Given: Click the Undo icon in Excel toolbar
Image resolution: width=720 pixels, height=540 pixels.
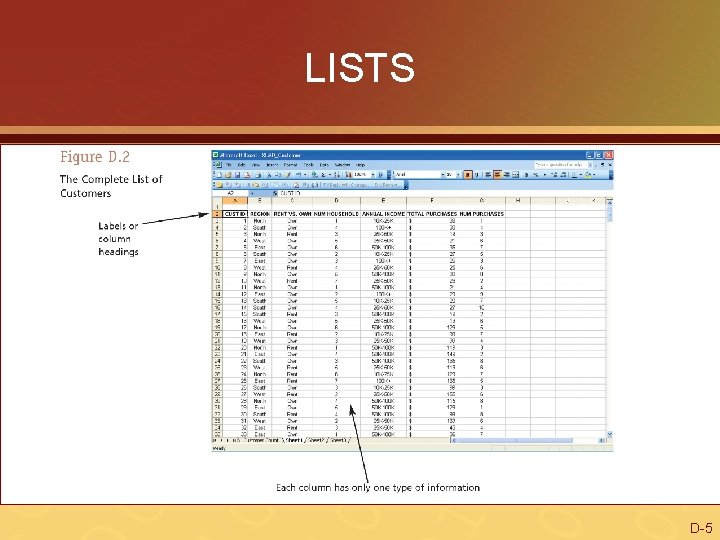Looking at the screenshot, I should click(299, 174).
